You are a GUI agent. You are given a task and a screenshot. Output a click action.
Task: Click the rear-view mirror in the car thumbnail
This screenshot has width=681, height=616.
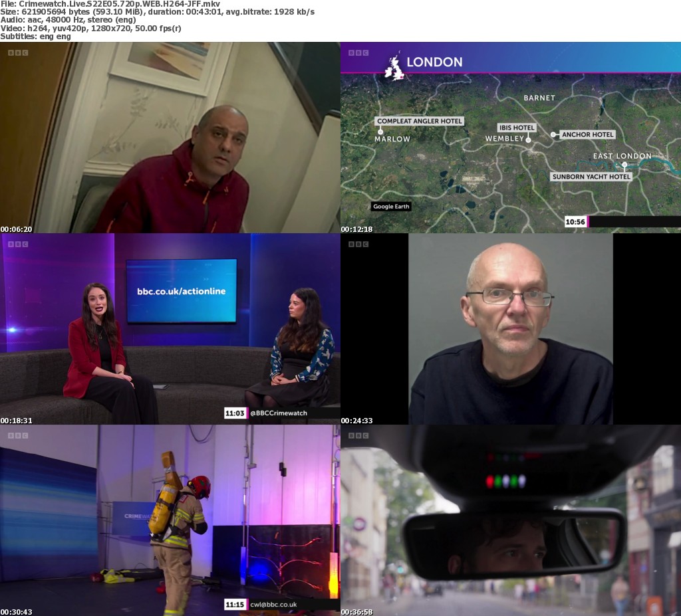[512, 542]
